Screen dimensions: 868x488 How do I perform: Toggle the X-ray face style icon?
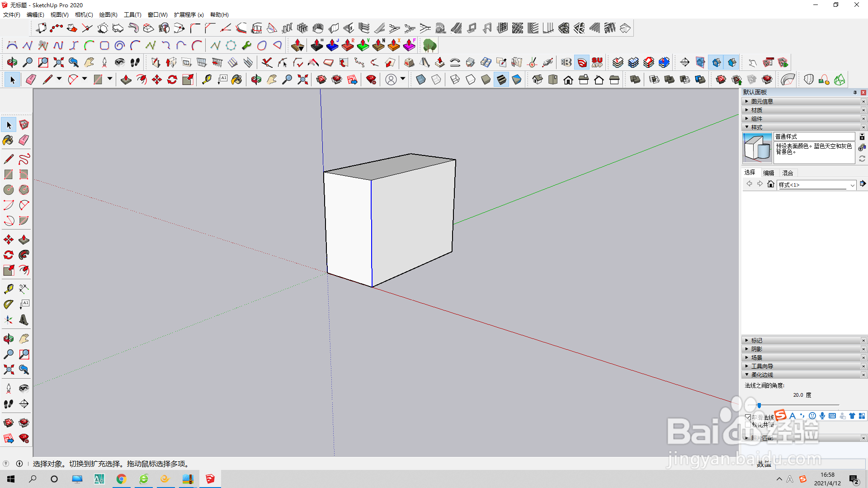[x=420, y=80]
